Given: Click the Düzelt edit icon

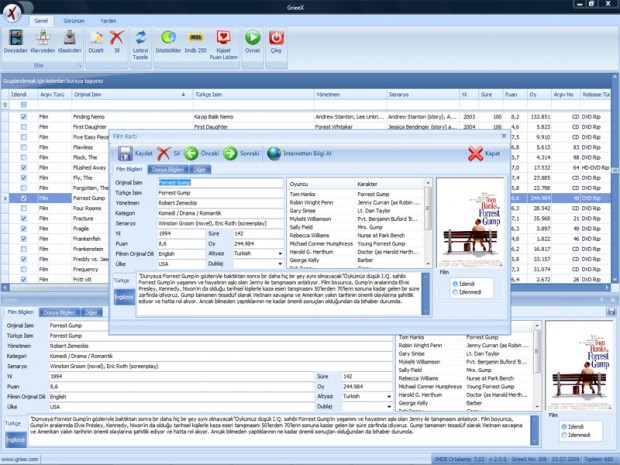Looking at the screenshot, I should [x=96, y=38].
